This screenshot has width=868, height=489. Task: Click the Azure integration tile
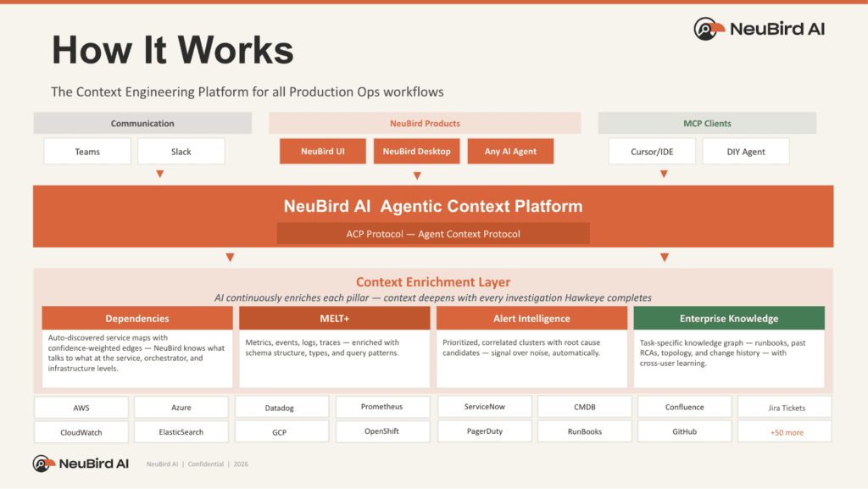coord(181,407)
